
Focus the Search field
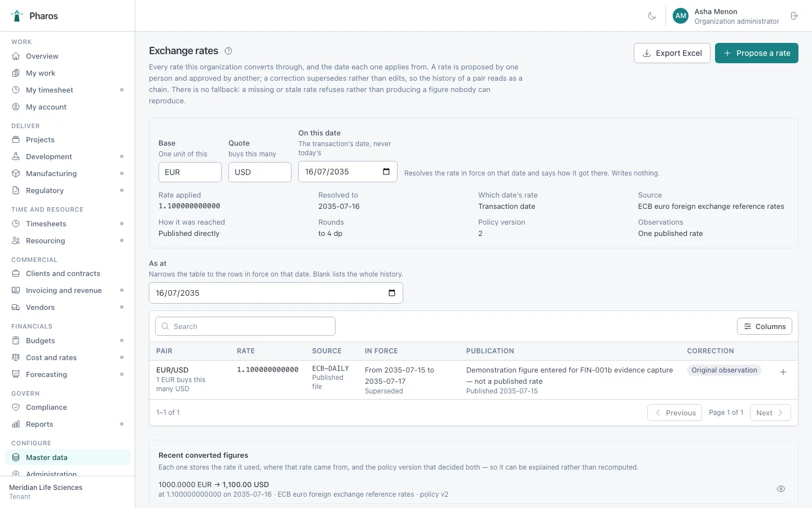[x=245, y=326]
